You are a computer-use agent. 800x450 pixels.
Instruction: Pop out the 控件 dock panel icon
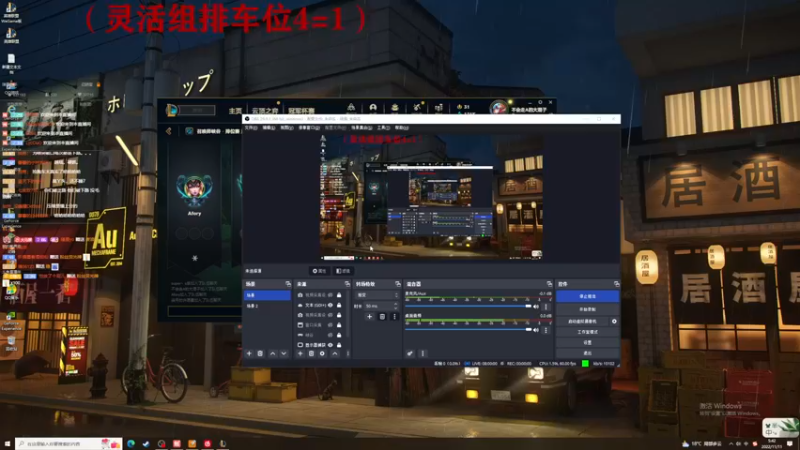pyautogui.click(x=617, y=284)
